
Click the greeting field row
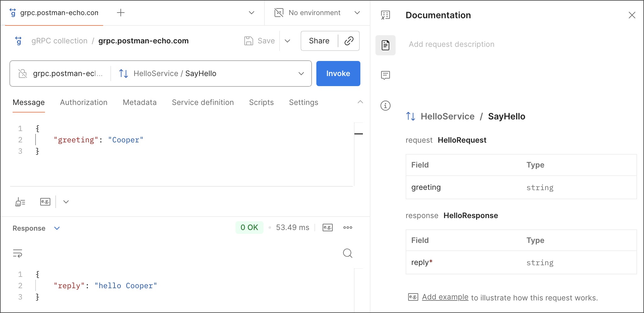(521, 187)
